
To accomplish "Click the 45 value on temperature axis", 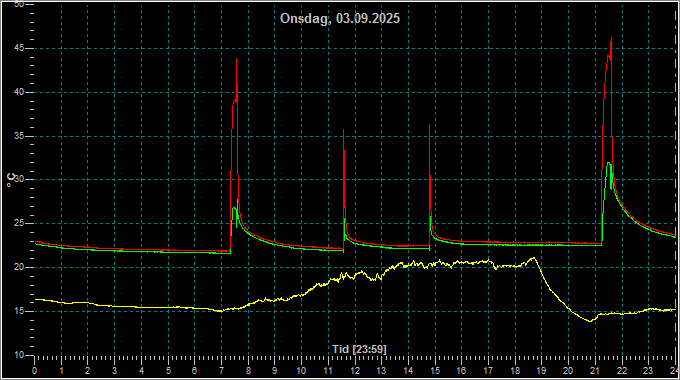I will point(19,49).
